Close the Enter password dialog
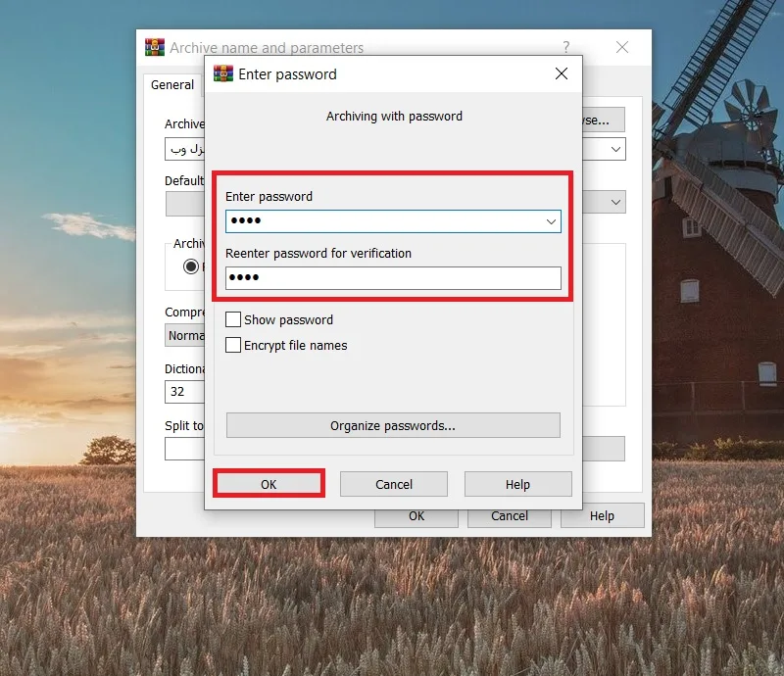The width and height of the screenshot is (784, 676). 561,73
